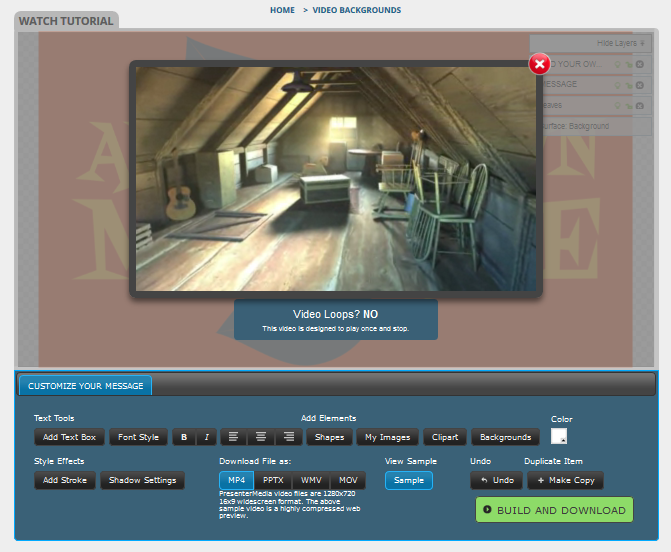Open the Watch Tutorial tab

click(67, 20)
